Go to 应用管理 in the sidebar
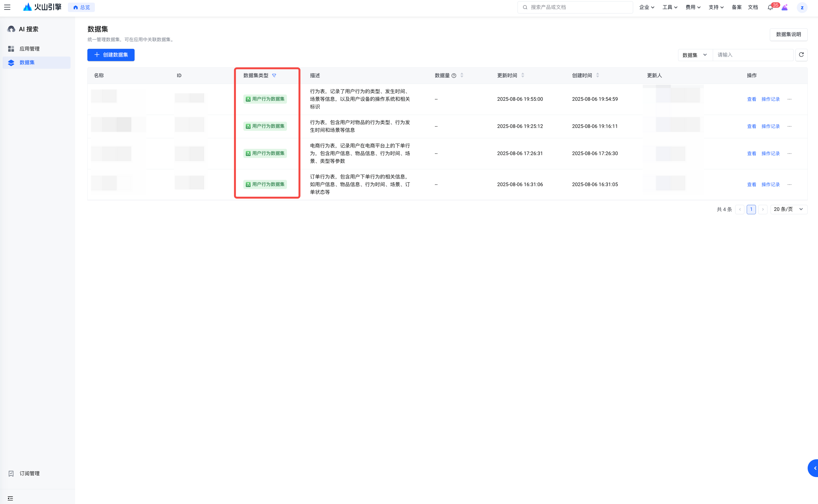This screenshot has height=504, width=818. click(29, 49)
